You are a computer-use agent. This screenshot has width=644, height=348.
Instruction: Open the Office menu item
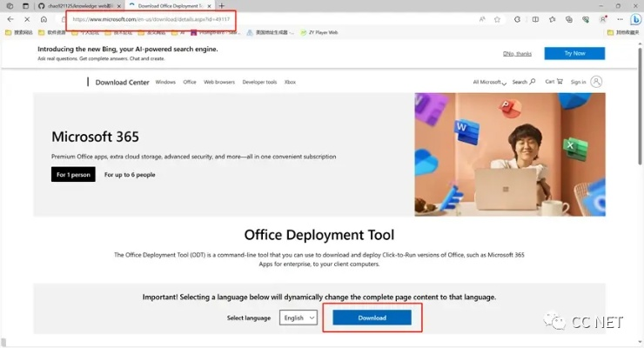190,82
